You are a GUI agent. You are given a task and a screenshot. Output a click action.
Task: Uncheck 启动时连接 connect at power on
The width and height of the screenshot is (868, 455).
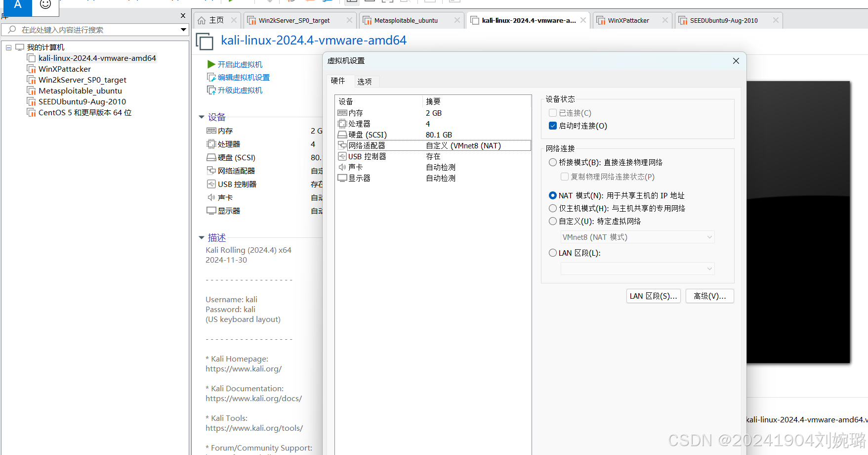coord(553,126)
